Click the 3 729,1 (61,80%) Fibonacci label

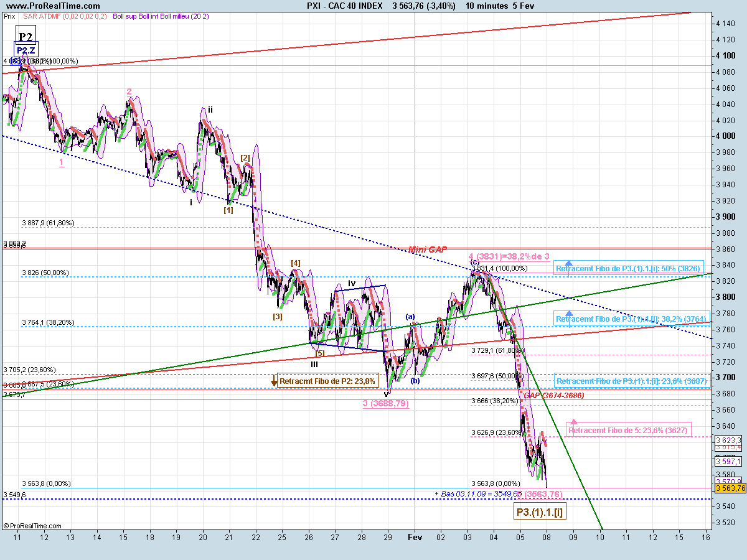pos(497,350)
